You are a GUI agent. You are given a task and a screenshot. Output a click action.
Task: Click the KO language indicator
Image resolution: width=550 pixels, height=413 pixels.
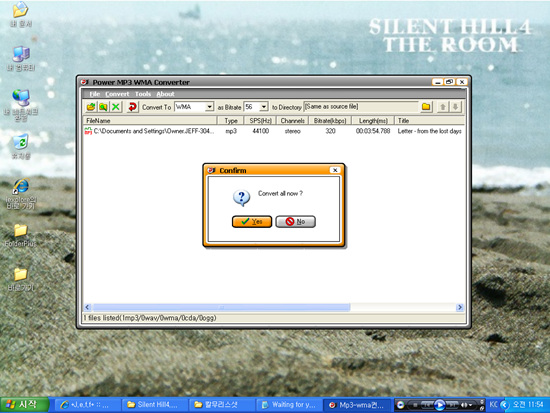click(493, 405)
